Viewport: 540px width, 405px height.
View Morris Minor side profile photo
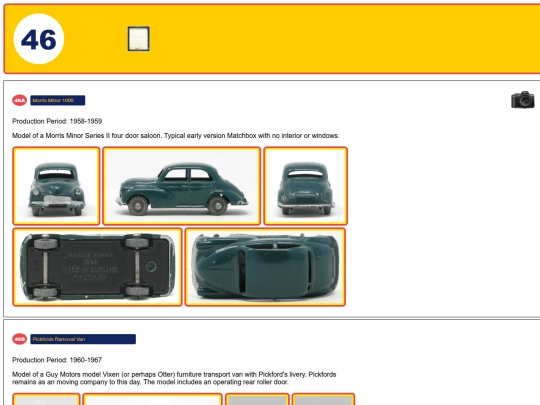[181, 186]
